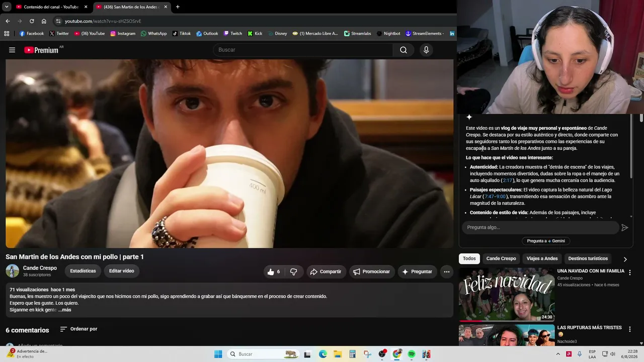Open the Windows taskbar search box

(263, 354)
